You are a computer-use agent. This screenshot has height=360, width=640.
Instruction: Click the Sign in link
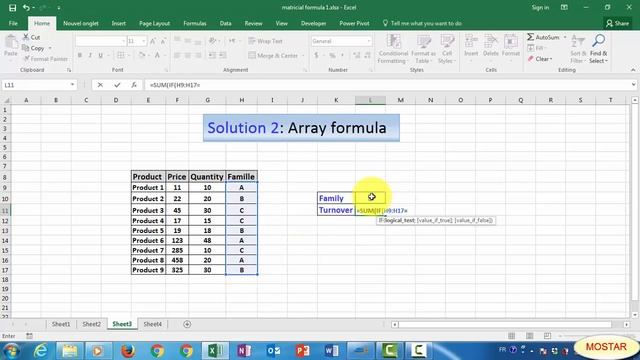tap(540, 7)
